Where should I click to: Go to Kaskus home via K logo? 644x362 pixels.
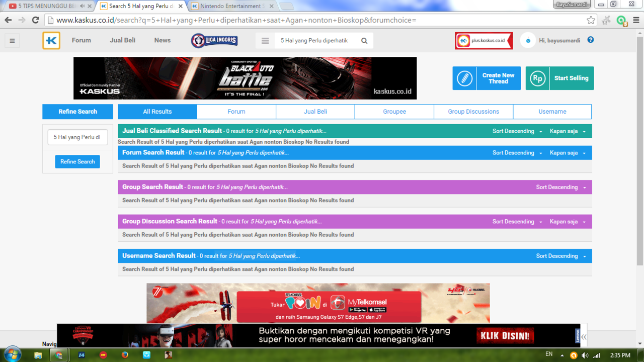51,41
